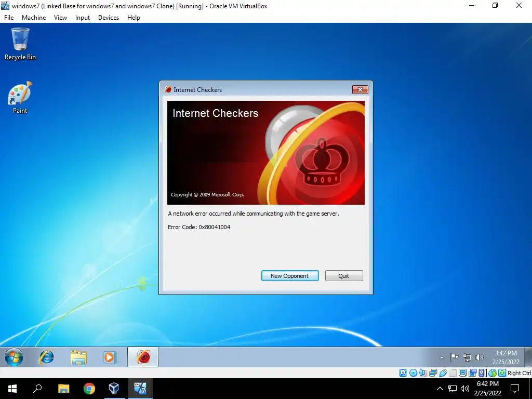The image size is (532, 399).
Task: Click Internet Checkers taskbar button
Action: pos(143,357)
